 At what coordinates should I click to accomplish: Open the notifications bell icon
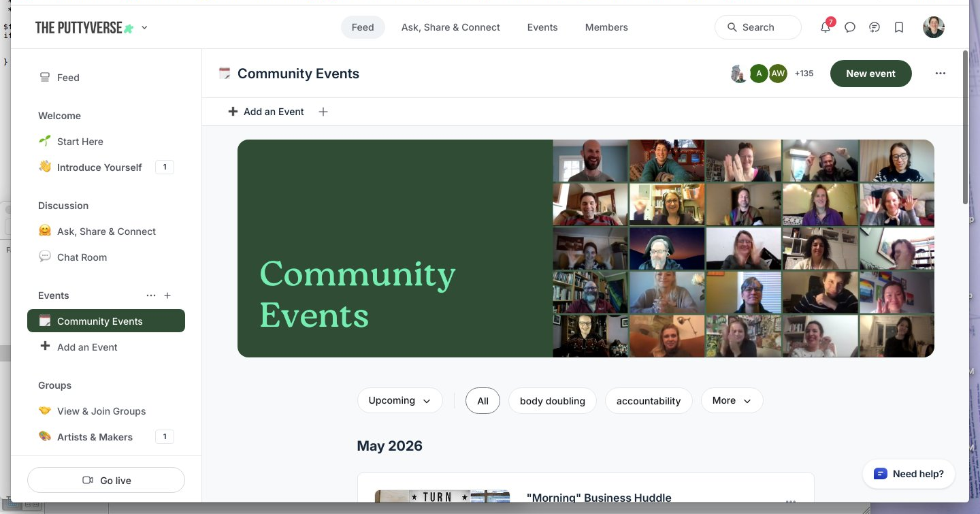[x=826, y=27]
